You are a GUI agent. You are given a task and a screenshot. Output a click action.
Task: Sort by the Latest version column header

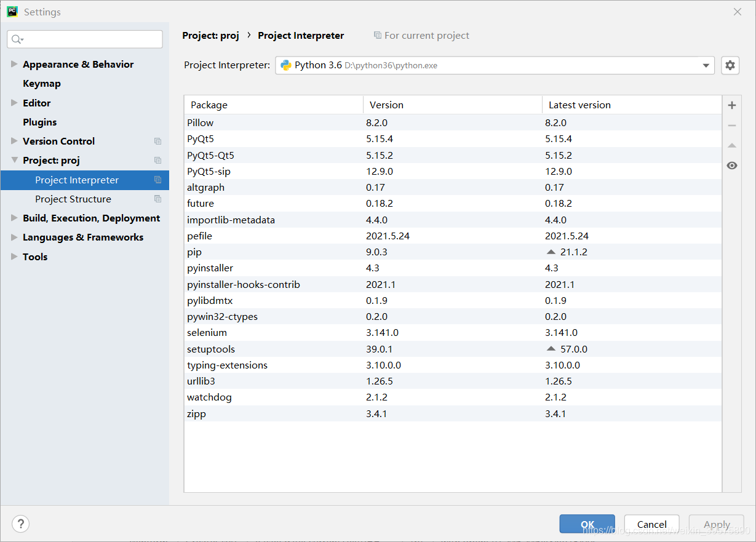[x=631, y=105]
